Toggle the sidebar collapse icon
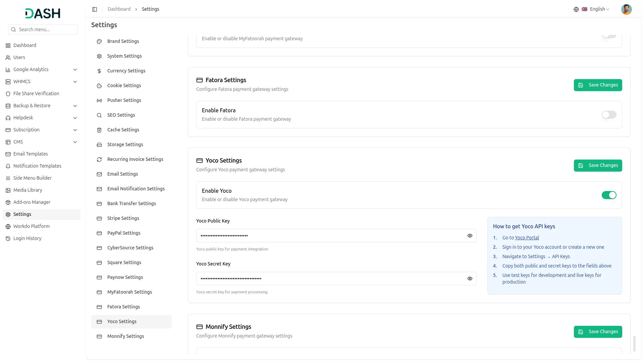This screenshot has width=644, height=362. [95, 9]
